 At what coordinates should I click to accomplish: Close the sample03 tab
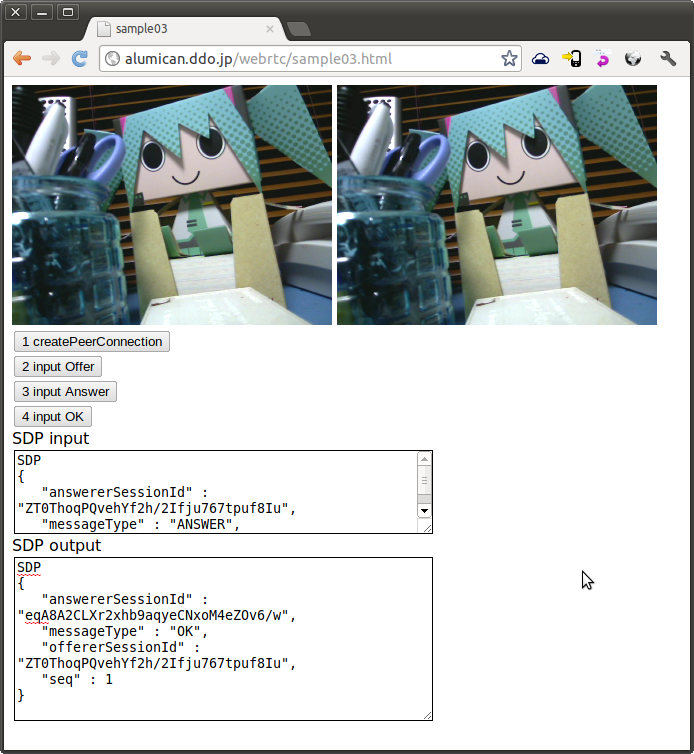point(270,29)
